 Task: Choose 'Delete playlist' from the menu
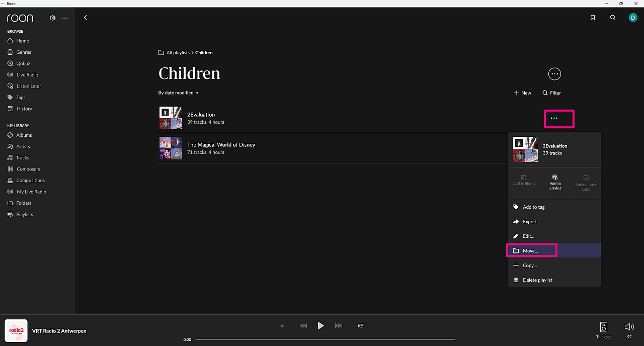537,280
